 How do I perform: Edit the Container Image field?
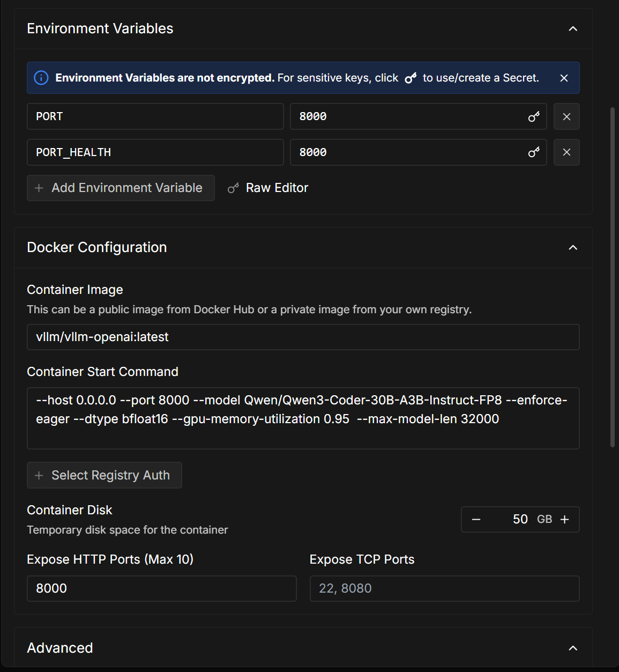303,337
